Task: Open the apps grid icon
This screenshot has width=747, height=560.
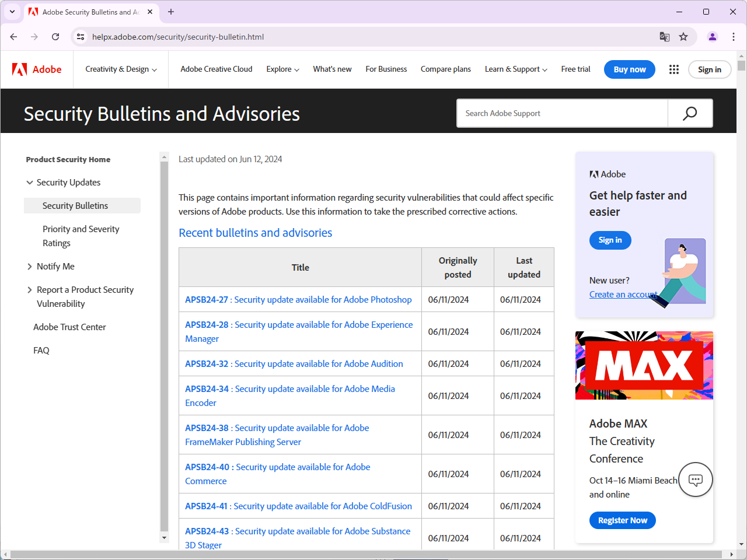Action: coord(674,69)
